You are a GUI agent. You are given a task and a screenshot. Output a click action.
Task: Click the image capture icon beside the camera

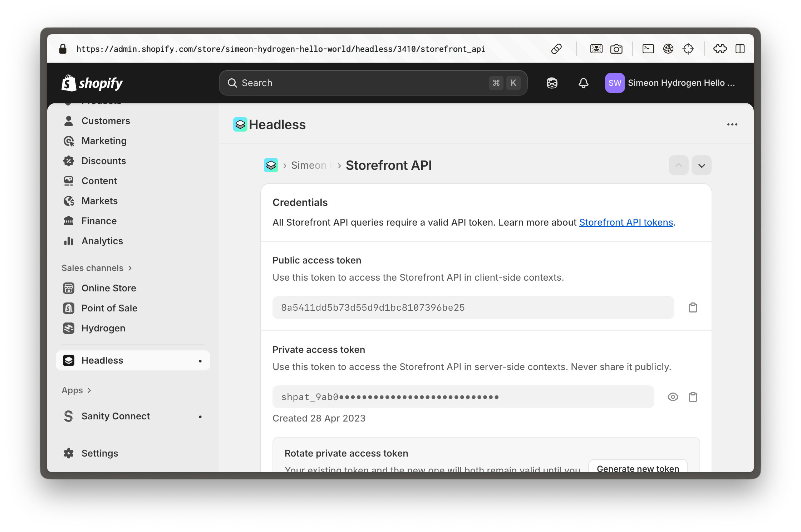[596, 49]
